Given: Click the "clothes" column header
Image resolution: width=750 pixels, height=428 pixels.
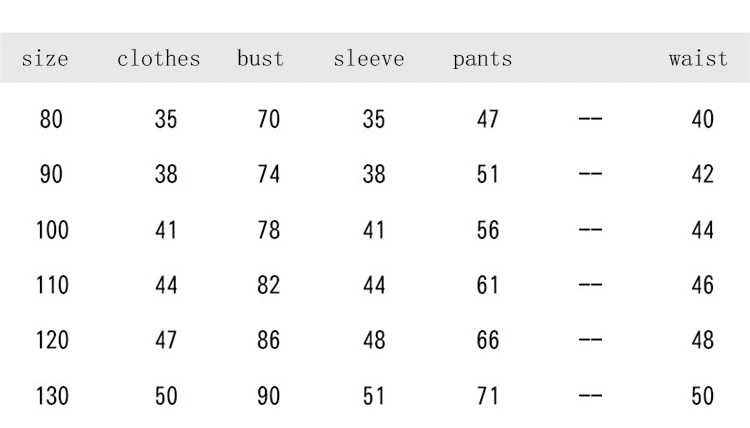Looking at the screenshot, I should click(159, 59).
